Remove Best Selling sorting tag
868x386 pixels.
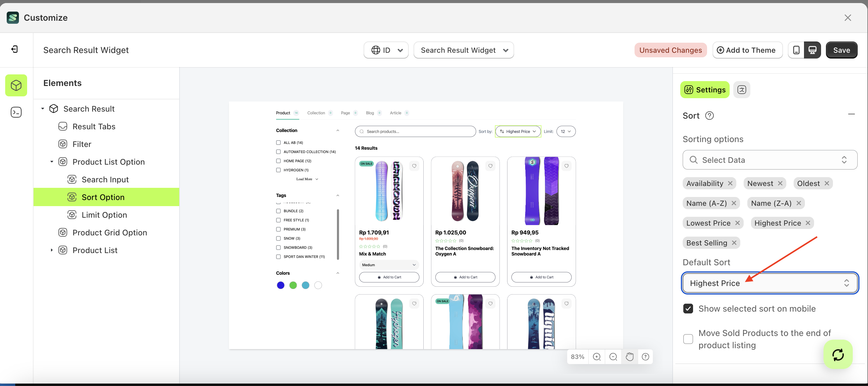tap(734, 243)
